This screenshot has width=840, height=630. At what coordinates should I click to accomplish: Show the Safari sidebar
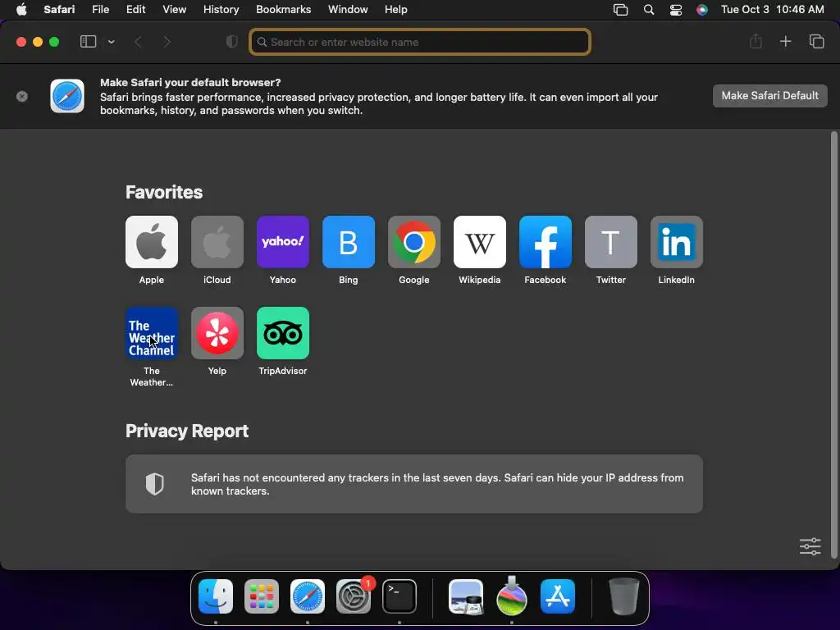(x=88, y=42)
